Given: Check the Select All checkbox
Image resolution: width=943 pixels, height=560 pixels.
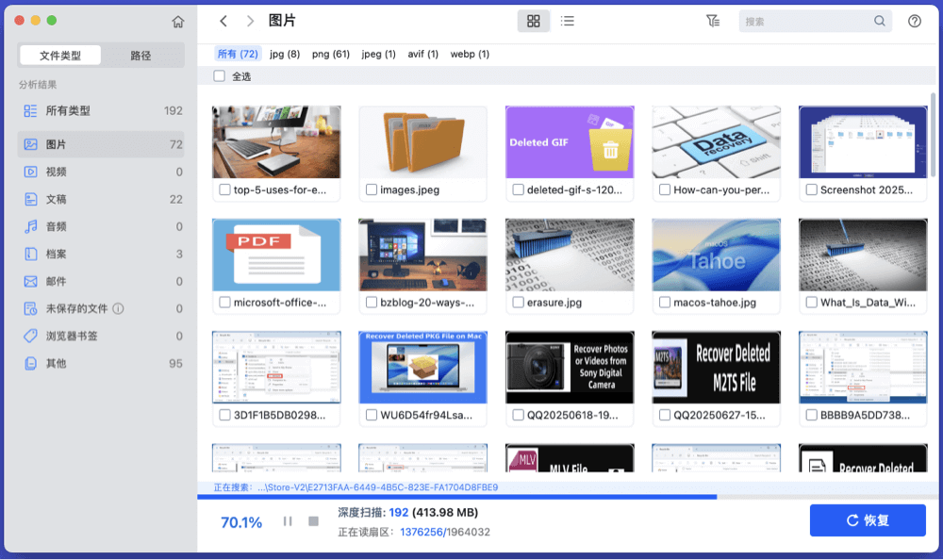Looking at the screenshot, I should click(220, 76).
